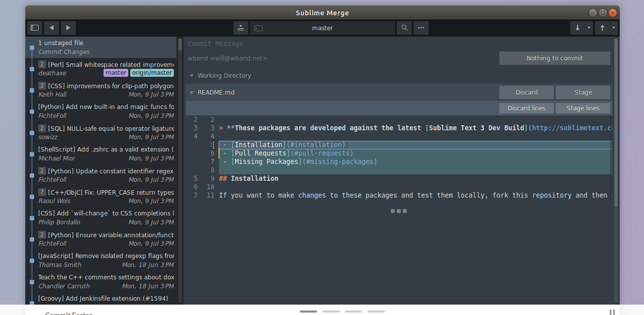Open the stash icon in toolbar
This screenshot has width=644, height=315.
pyautogui.click(x=240, y=28)
